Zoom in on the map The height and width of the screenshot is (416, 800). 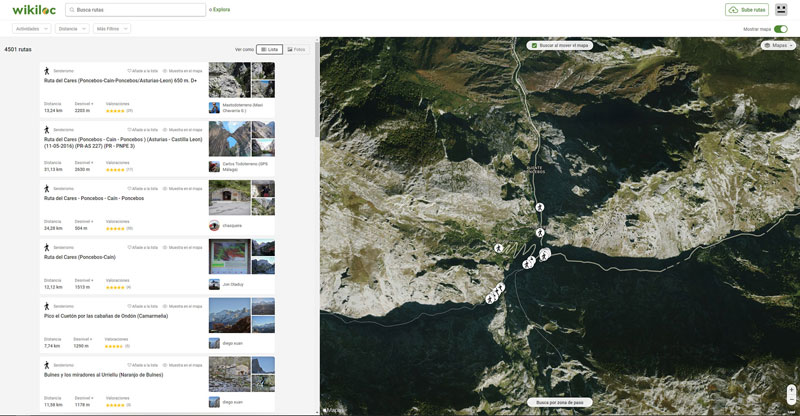click(791, 391)
